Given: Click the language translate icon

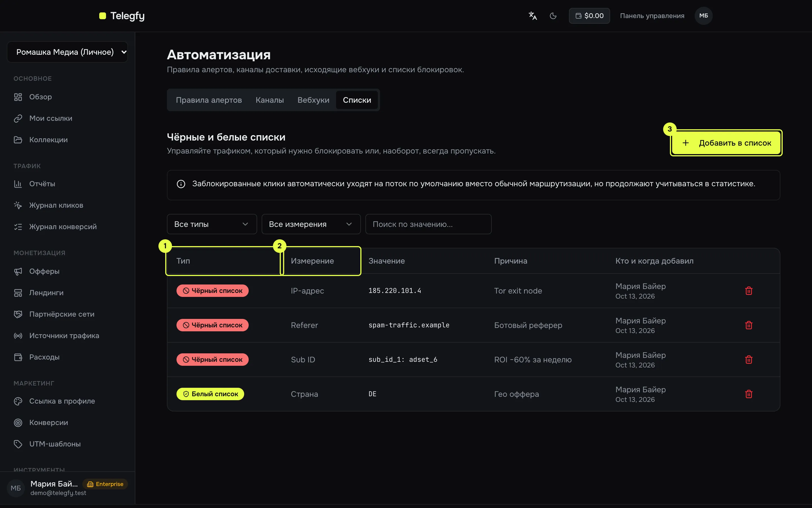Looking at the screenshot, I should pyautogui.click(x=533, y=16).
